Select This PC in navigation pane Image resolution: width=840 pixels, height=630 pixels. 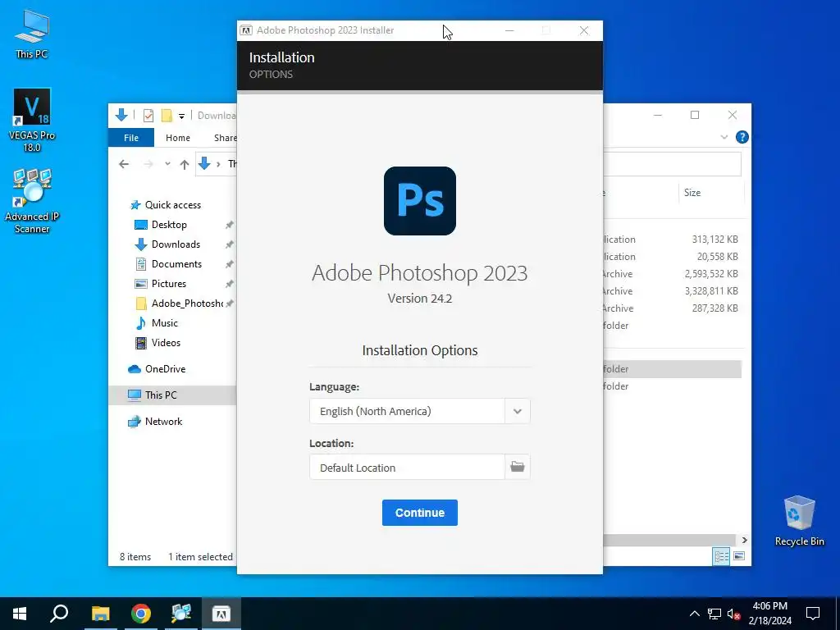click(172, 395)
